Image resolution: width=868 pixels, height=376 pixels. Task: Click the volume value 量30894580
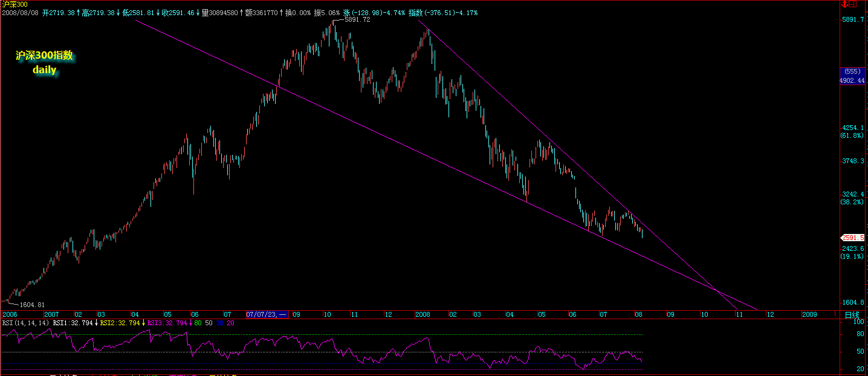point(220,12)
